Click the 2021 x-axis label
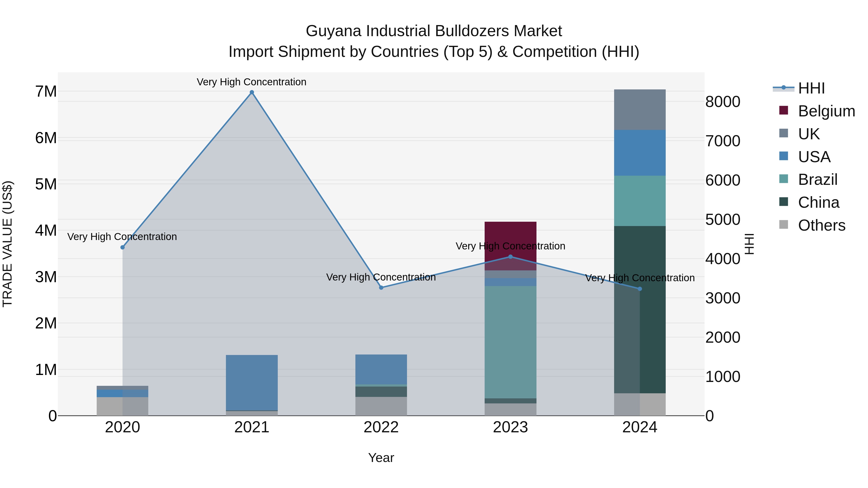 point(252,427)
